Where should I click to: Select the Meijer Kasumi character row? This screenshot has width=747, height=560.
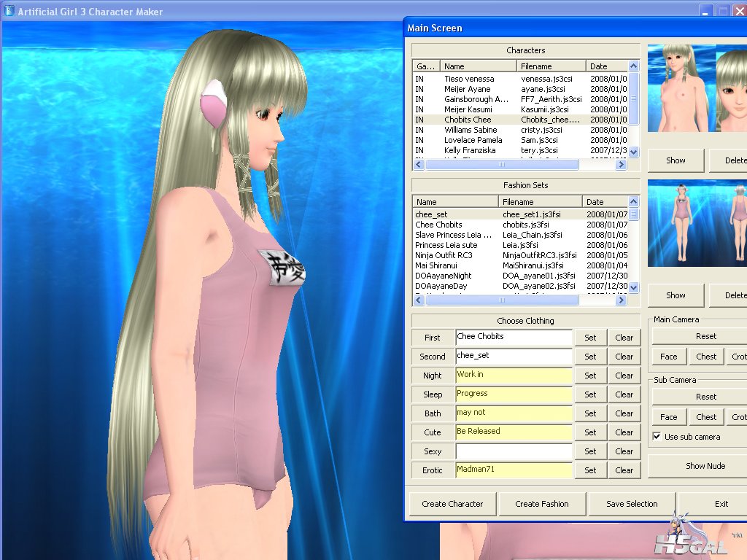521,109
